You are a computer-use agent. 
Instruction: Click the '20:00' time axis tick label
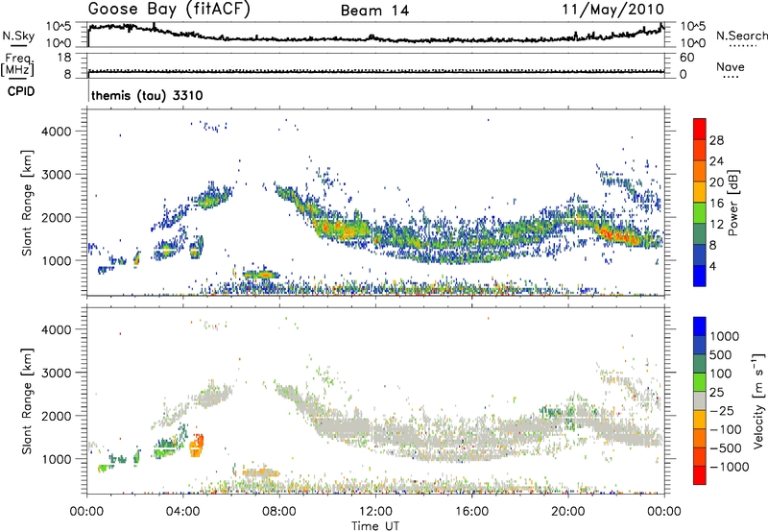tap(567, 512)
